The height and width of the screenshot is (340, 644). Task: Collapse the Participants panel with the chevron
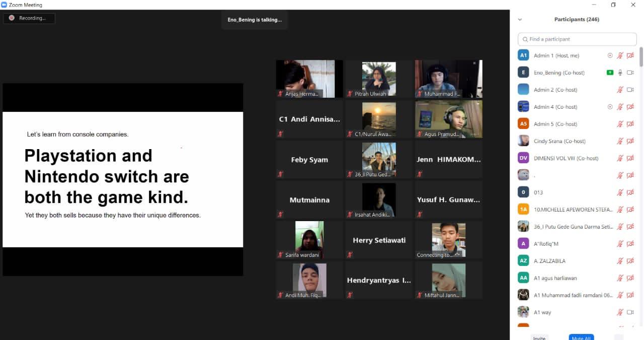(x=520, y=20)
